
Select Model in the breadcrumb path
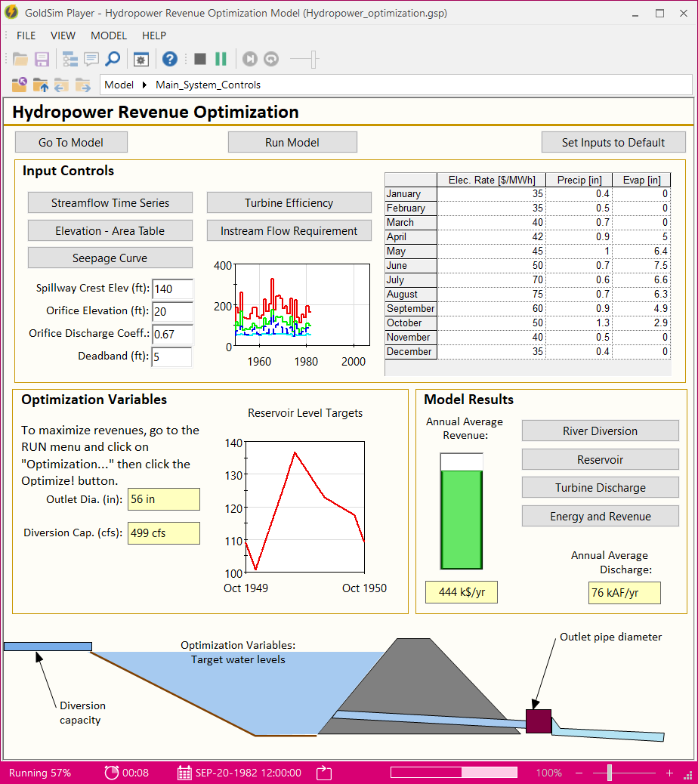pos(119,85)
